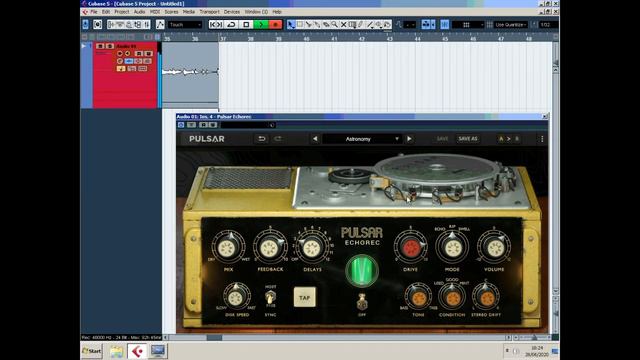Viewport: 640px width, 360px height.
Task: Select the Draw pencil tool
Action: (361, 24)
